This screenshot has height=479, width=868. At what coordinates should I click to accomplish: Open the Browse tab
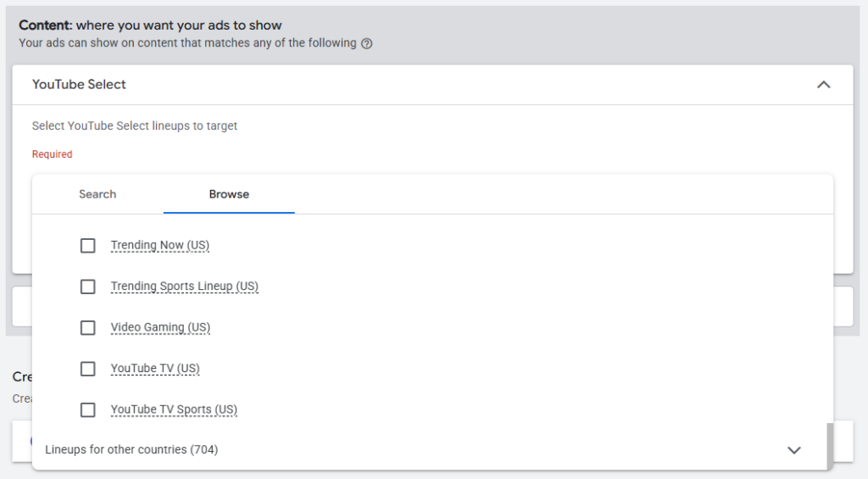pos(229,194)
